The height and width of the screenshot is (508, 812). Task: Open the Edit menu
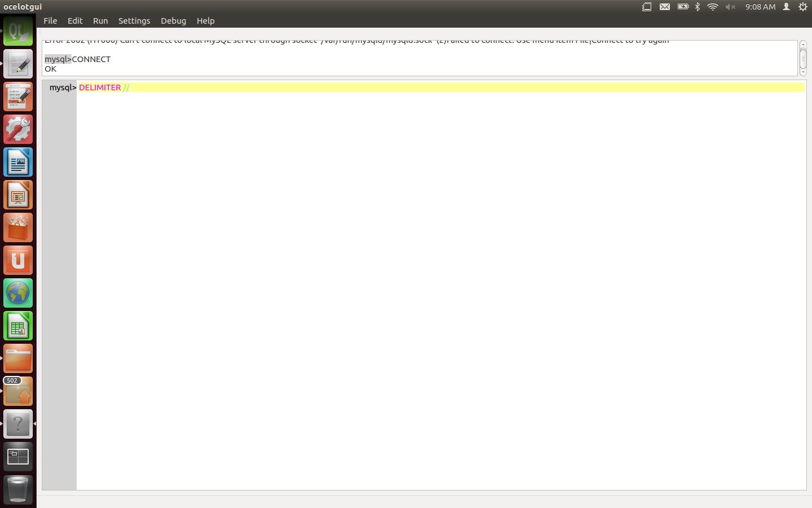click(x=75, y=21)
